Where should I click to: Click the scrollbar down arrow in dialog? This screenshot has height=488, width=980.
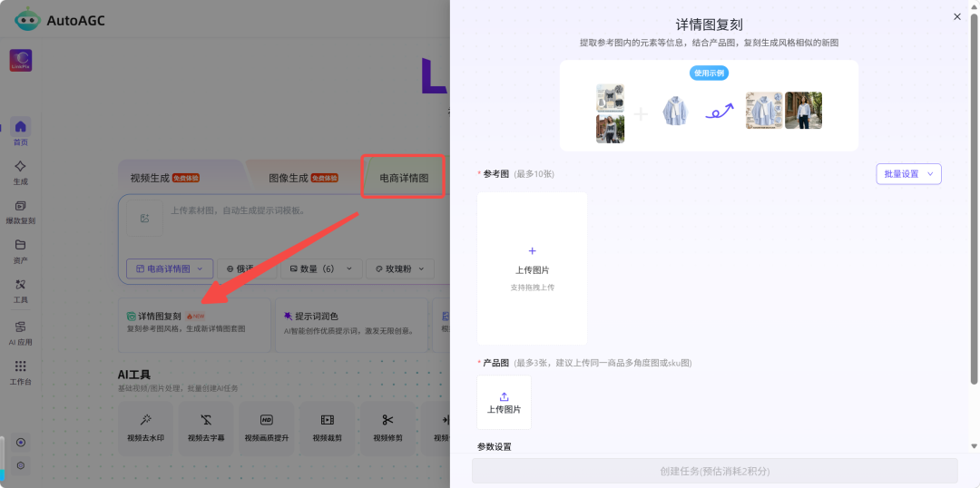(x=974, y=445)
